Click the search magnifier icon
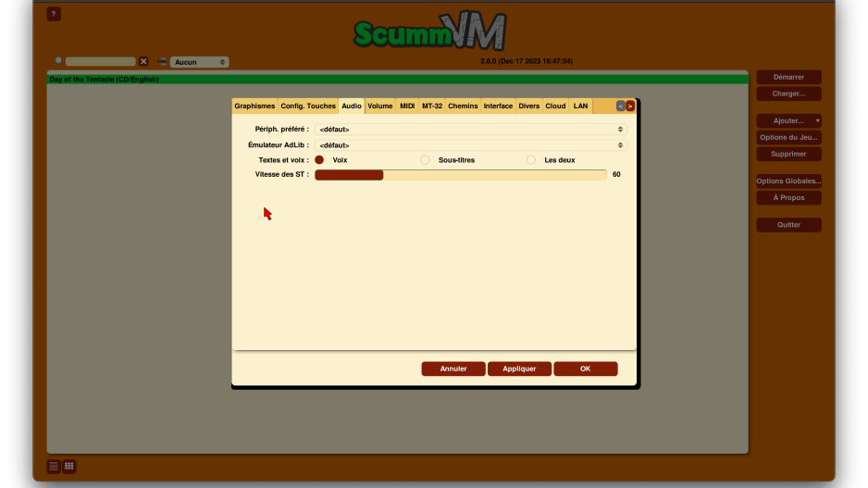868x488 pixels. 57,61
